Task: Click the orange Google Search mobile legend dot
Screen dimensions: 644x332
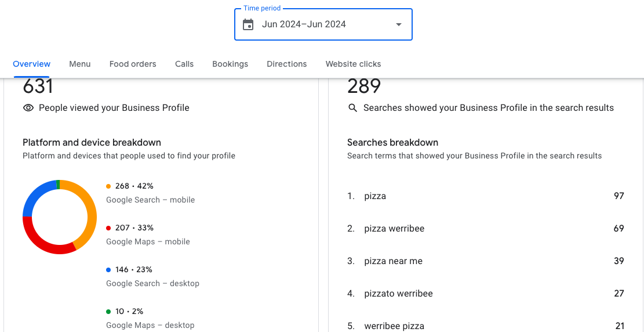Action: tap(108, 186)
